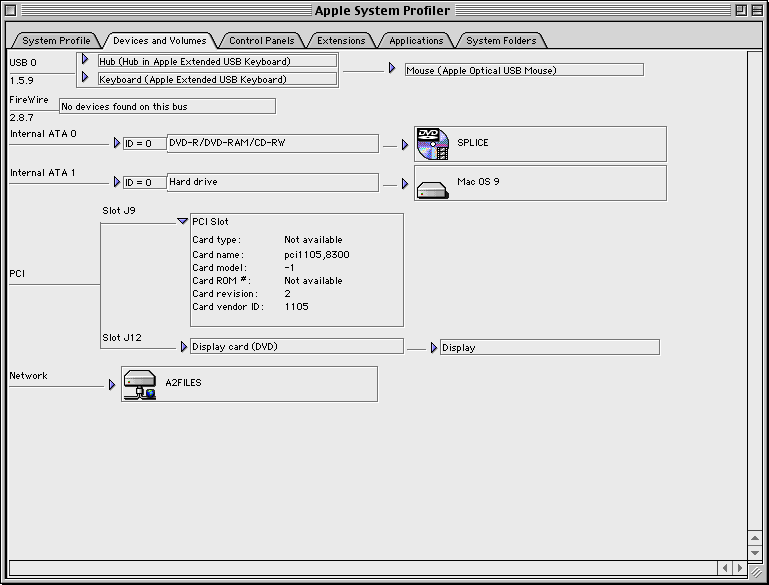Expand the Mouse device details

[x=392, y=68]
